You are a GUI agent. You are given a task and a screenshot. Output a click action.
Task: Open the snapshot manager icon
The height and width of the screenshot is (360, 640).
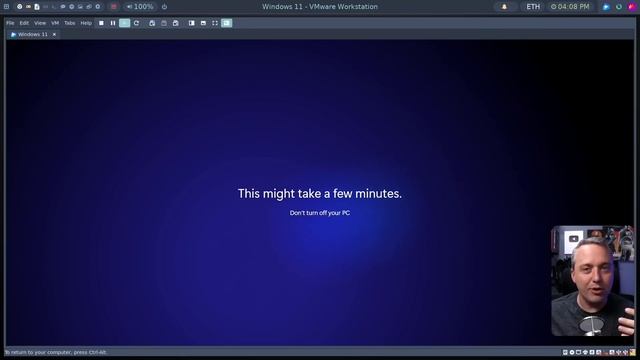pos(176,23)
